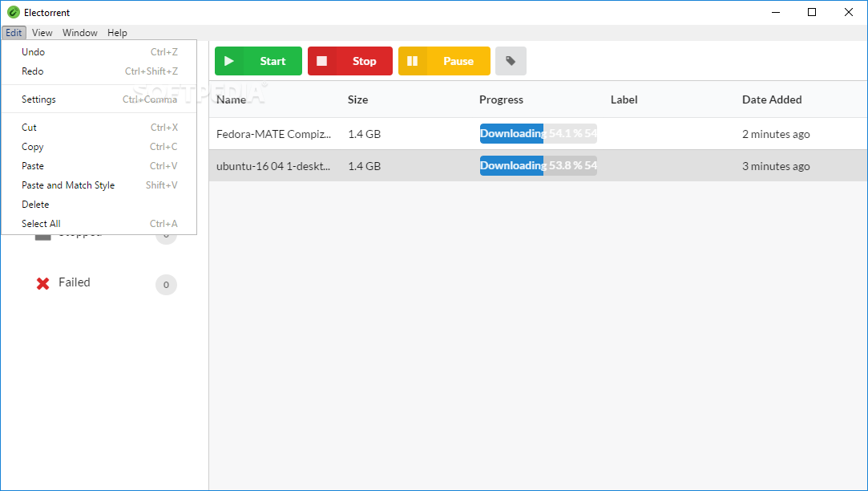Open the View menu
Image resolution: width=868 pixels, height=491 pixels.
42,33
